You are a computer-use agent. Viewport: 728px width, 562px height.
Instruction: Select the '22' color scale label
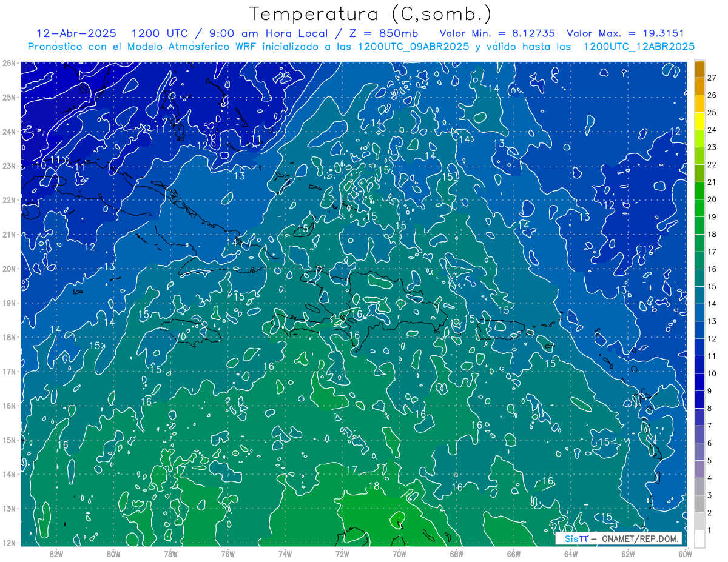click(x=712, y=165)
